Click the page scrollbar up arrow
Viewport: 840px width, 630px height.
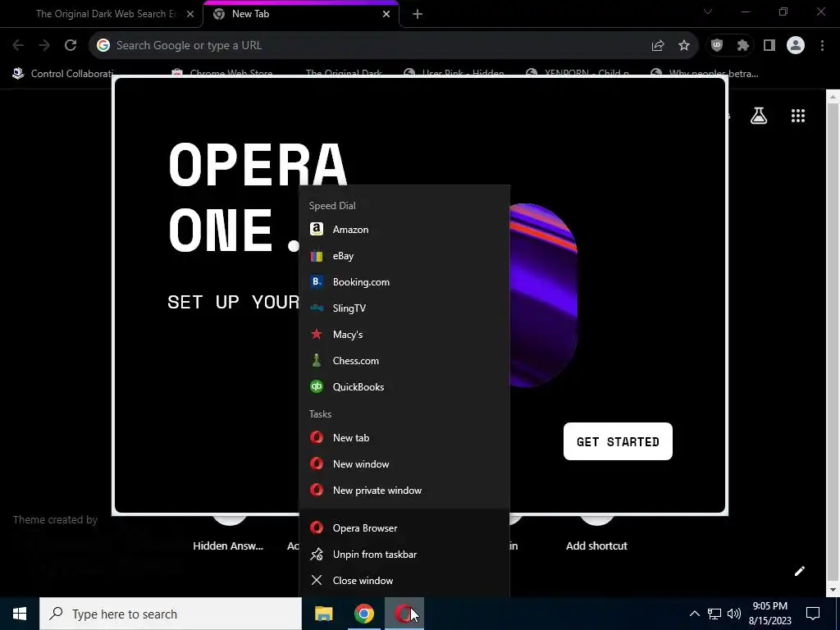click(833, 97)
